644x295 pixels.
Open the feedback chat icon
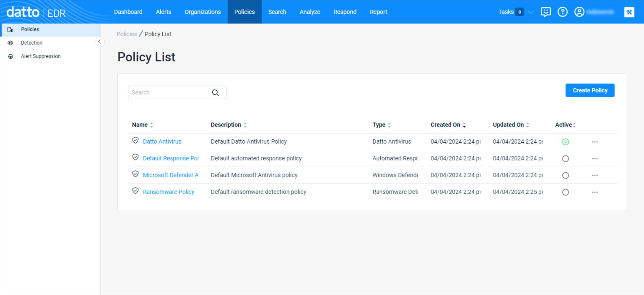coord(546,12)
